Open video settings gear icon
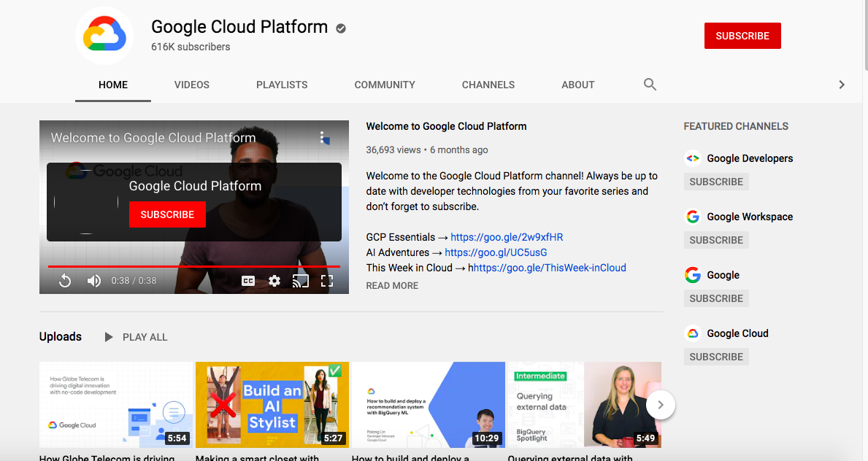This screenshot has height=461, width=868. (x=274, y=281)
